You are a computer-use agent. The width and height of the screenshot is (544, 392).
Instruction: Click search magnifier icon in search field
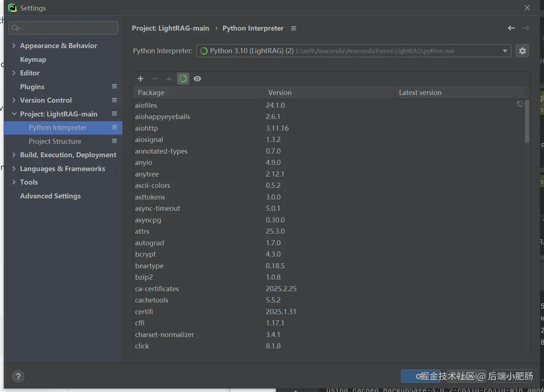point(15,28)
